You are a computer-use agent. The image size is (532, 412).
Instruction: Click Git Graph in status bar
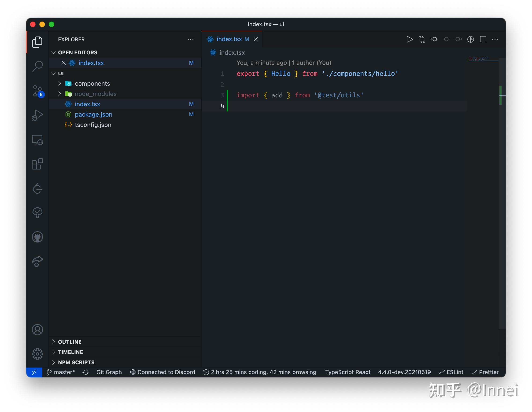click(x=109, y=372)
